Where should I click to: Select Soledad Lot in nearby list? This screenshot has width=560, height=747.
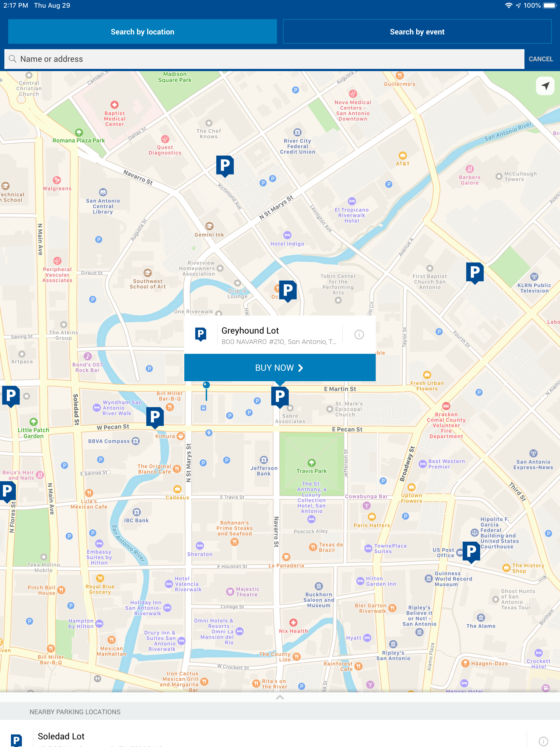(x=61, y=736)
